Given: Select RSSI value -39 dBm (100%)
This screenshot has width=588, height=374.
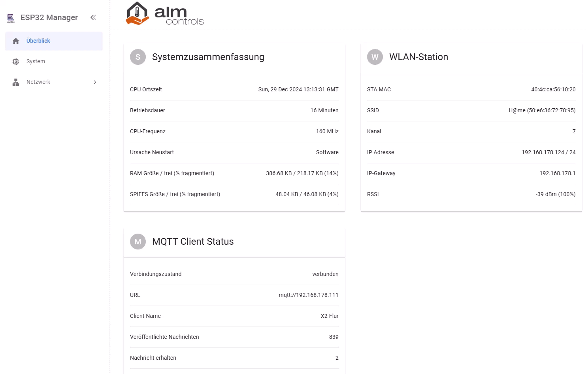Looking at the screenshot, I should tap(556, 194).
